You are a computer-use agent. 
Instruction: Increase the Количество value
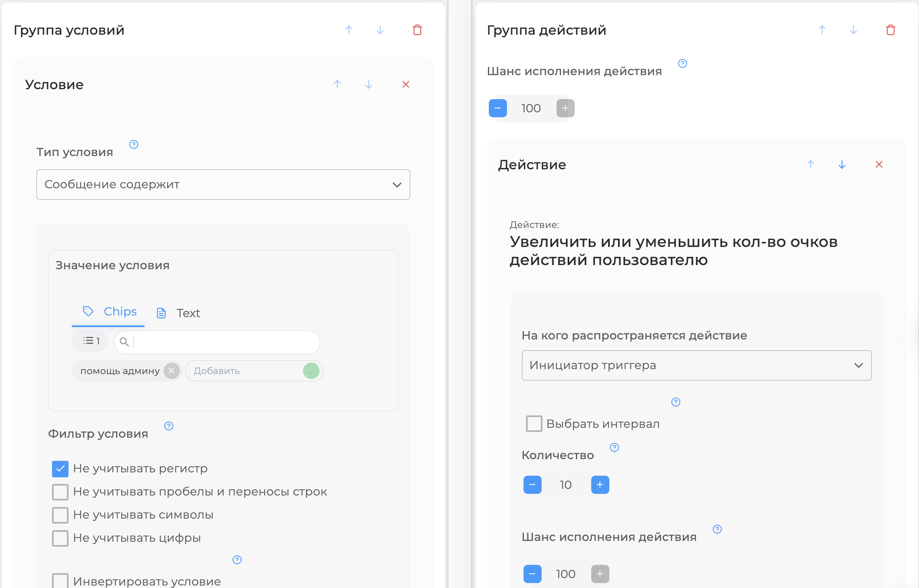point(600,485)
